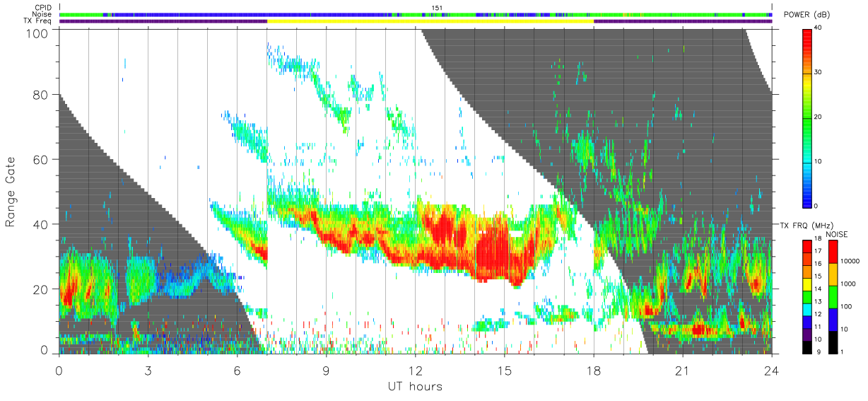Click the 20 label on Range Gate axis
The image size is (868, 401).
click(40, 289)
